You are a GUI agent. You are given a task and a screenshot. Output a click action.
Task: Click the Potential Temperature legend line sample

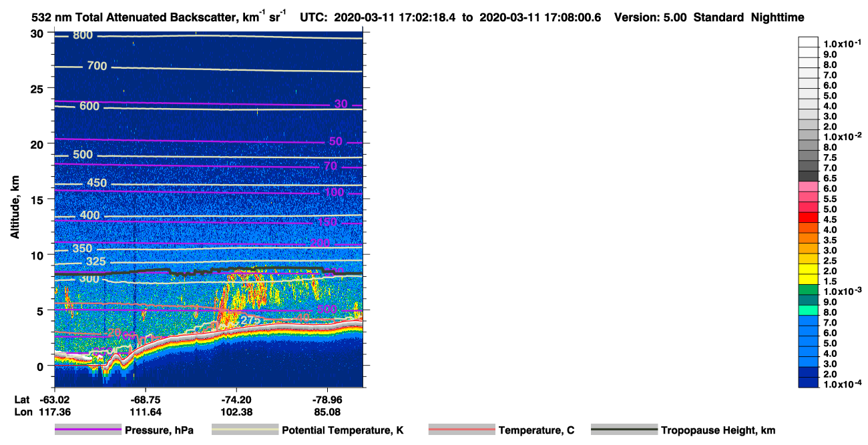[245, 430]
